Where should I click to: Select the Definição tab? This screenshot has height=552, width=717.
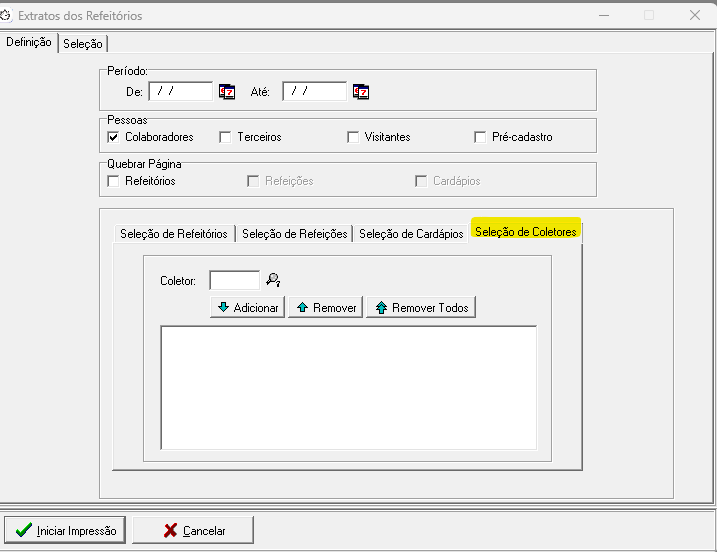coord(29,42)
